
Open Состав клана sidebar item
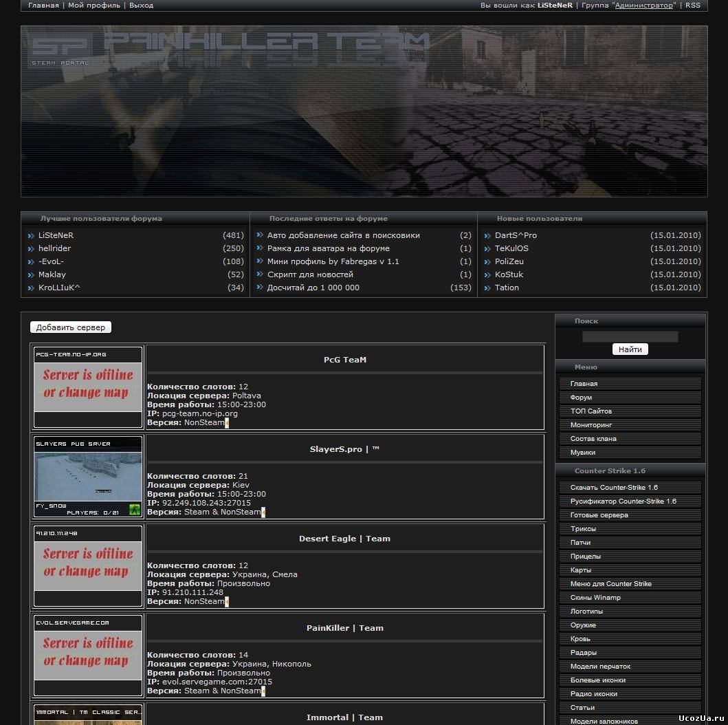[630, 438]
